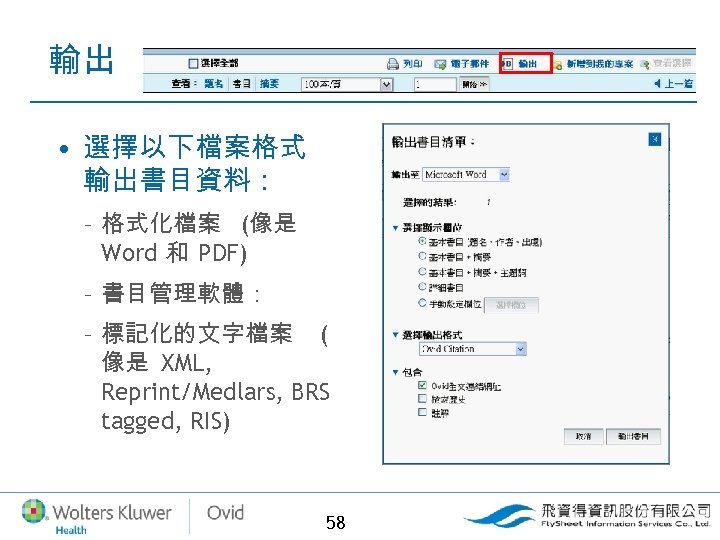Go to the previous page arrow
This screenshot has width=720, height=540.
tap(657, 84)
